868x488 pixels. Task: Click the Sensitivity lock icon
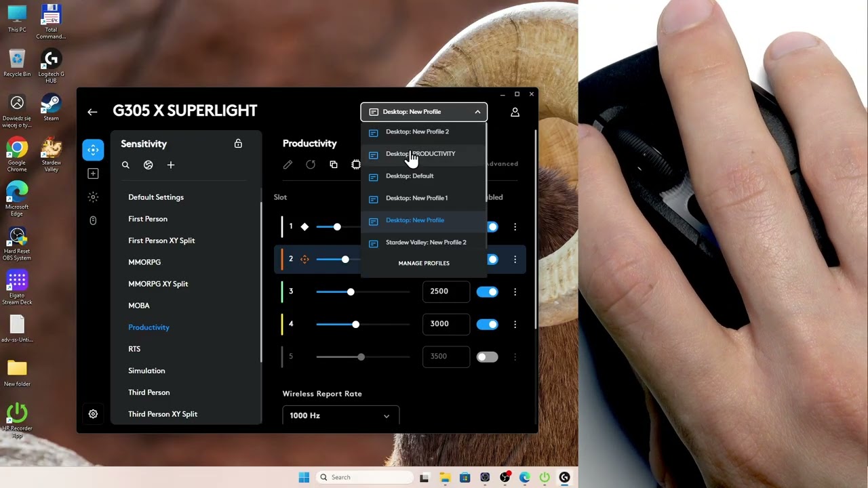[238, 144]
